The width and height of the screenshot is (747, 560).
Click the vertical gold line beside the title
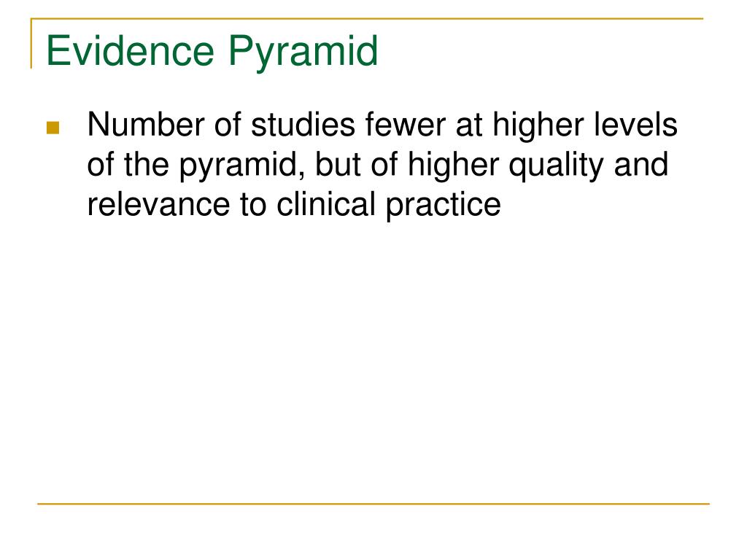[31, 43]
